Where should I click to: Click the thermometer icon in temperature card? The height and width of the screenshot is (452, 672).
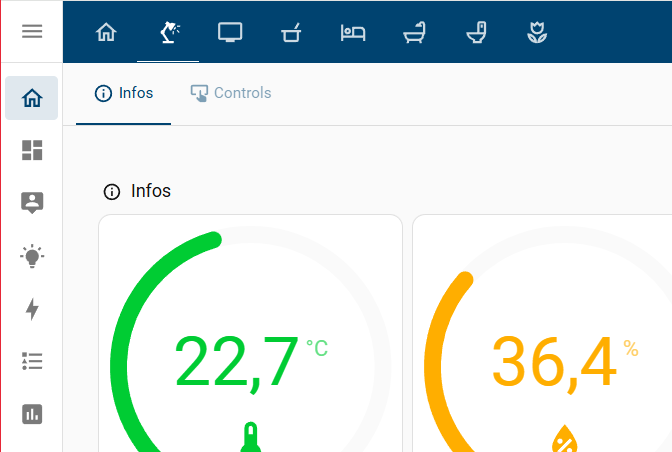[251, 438]
